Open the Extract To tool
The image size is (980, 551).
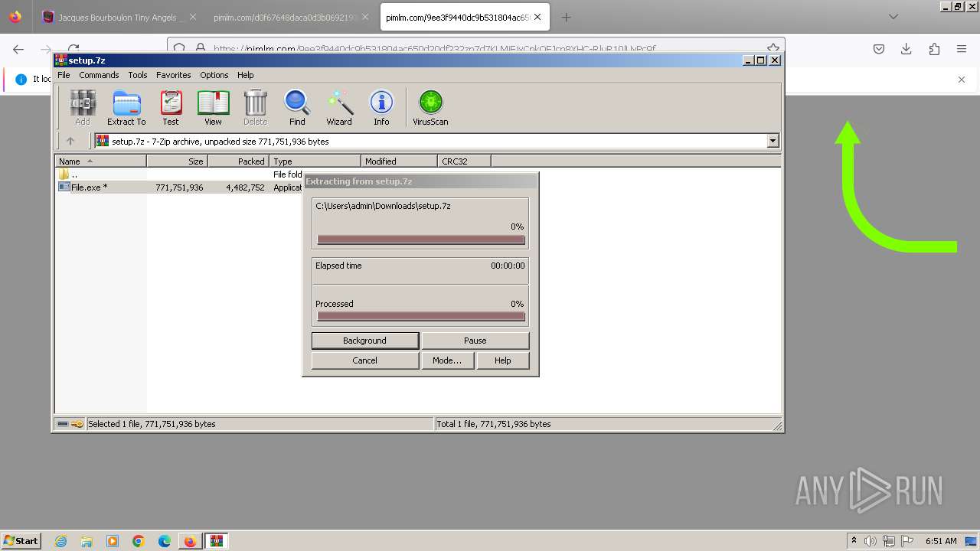(126, 107)
